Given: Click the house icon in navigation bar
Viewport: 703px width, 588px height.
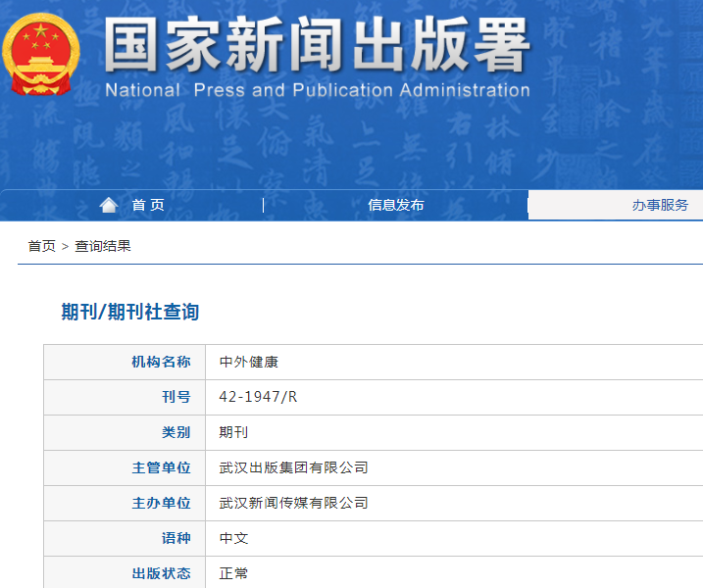Looking at the screenshot, I should [109, 205].
